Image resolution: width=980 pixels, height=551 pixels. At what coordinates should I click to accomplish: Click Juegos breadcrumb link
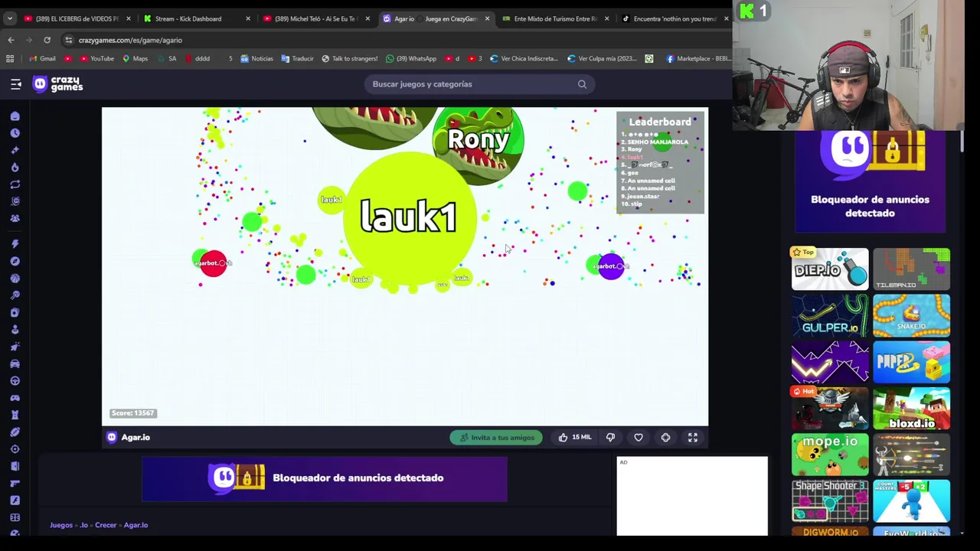click(61, 525)
